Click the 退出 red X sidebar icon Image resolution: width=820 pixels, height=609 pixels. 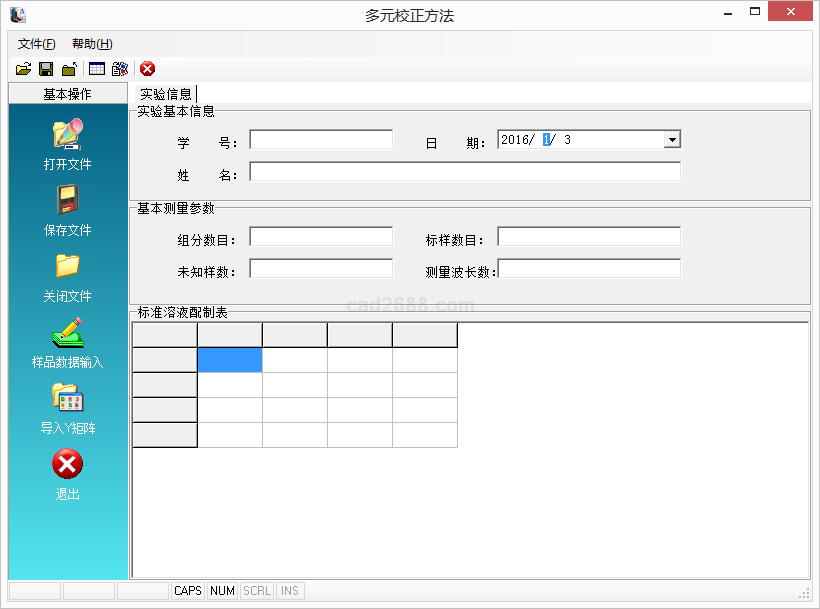tap(67, 464)
